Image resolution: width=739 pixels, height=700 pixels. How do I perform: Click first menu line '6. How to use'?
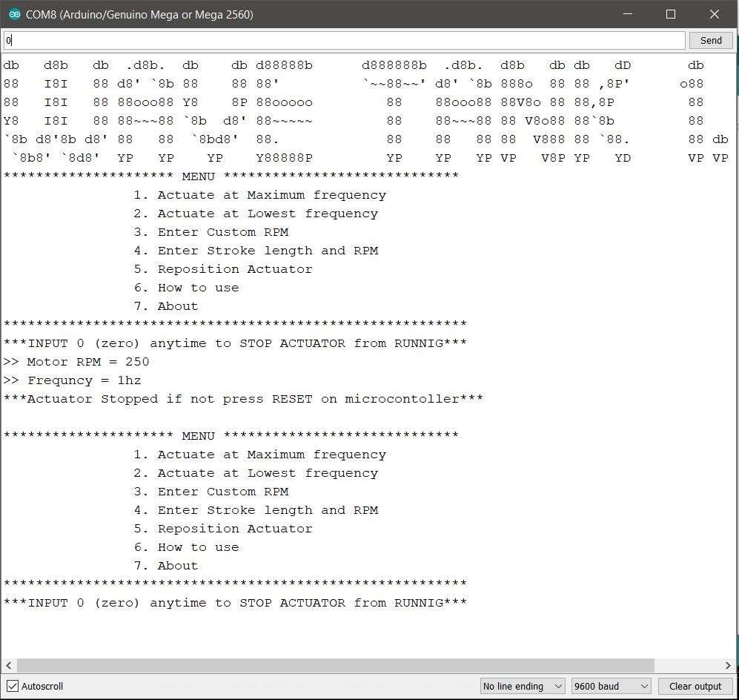tap(186, 288)
